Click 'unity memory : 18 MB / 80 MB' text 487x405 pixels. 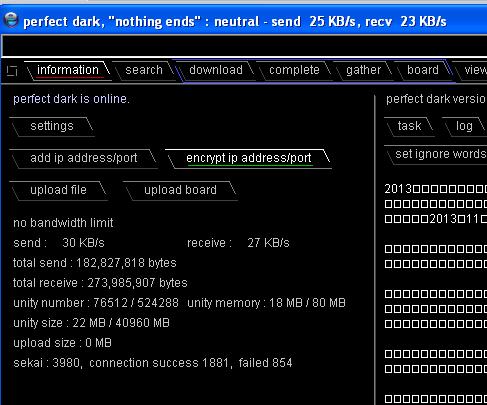point(266,303)
